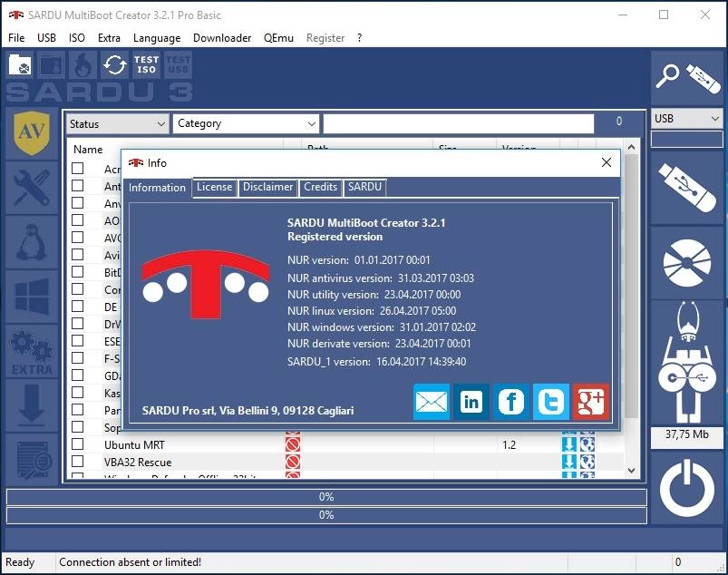Switch to the Credits tab

pyautogui.click(x=320, y=187)
